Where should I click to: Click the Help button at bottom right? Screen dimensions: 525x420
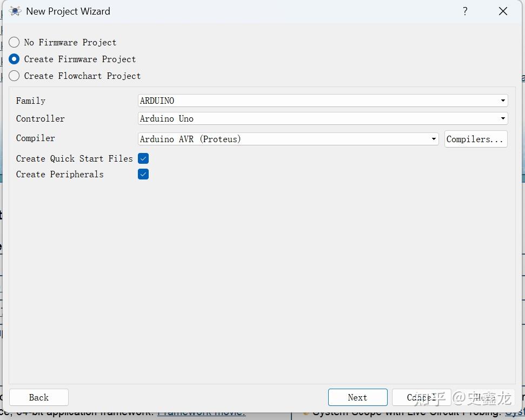[486, 397]
